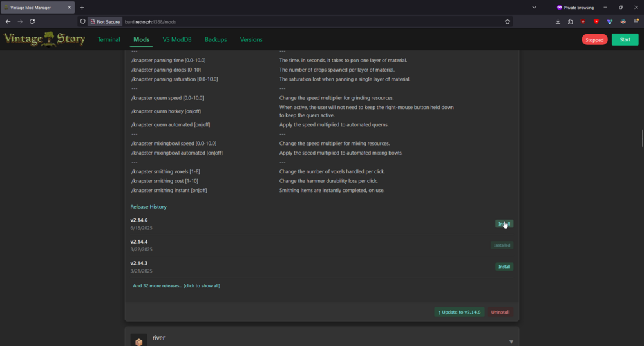This screenshot has height=346, width=644.
Task: Click the Vintage Story logo
Action: click(x=44, y=39)
